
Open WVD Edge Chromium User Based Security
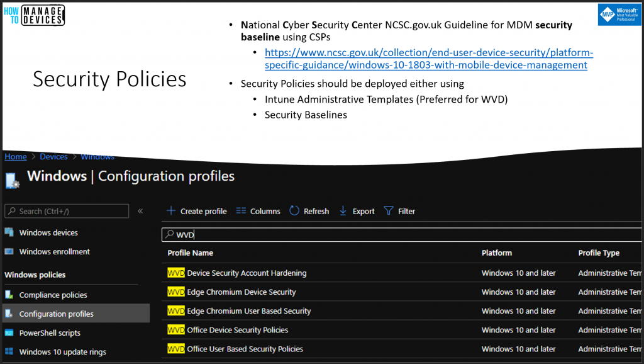click(239, 310)
